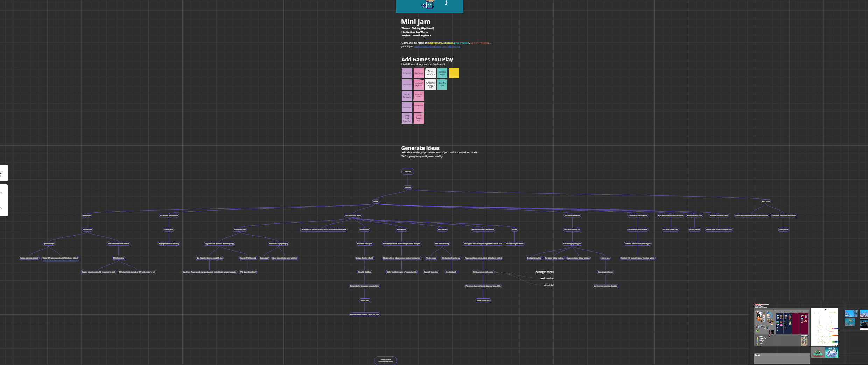Select the Chrono Trigger sticky note

coord(430,84)
